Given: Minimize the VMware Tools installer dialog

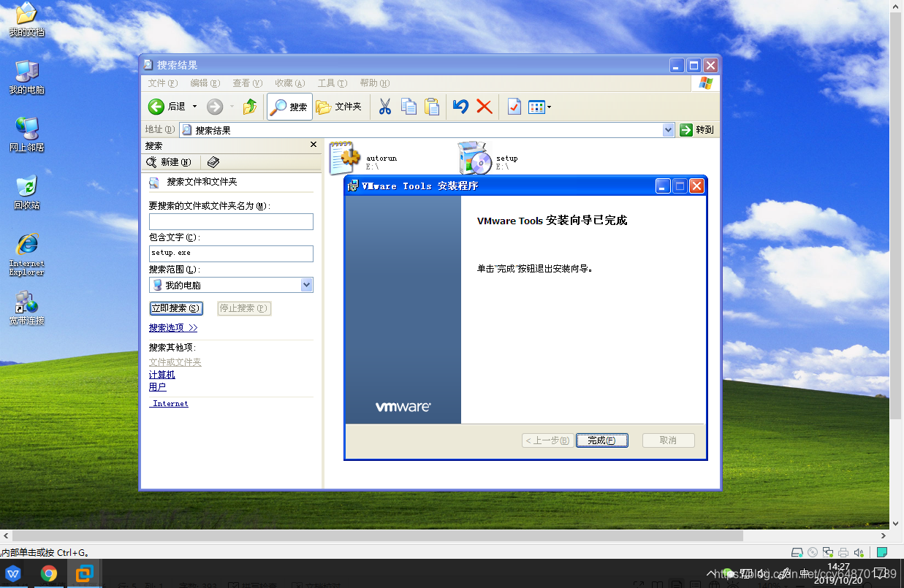Looking at the screenshot, I should pyautogui.click(x=663, y=186).
